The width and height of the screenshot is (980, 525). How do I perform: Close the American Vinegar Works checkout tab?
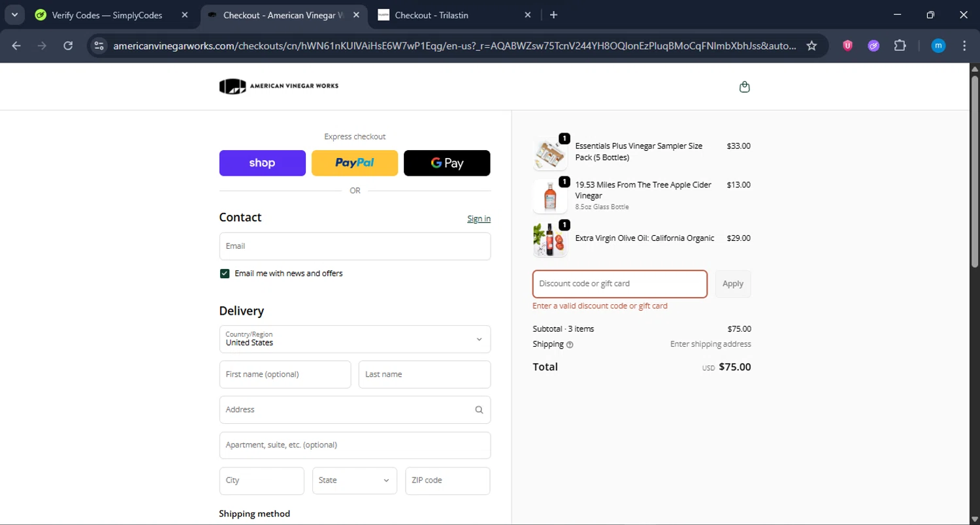tap(356, 15)
